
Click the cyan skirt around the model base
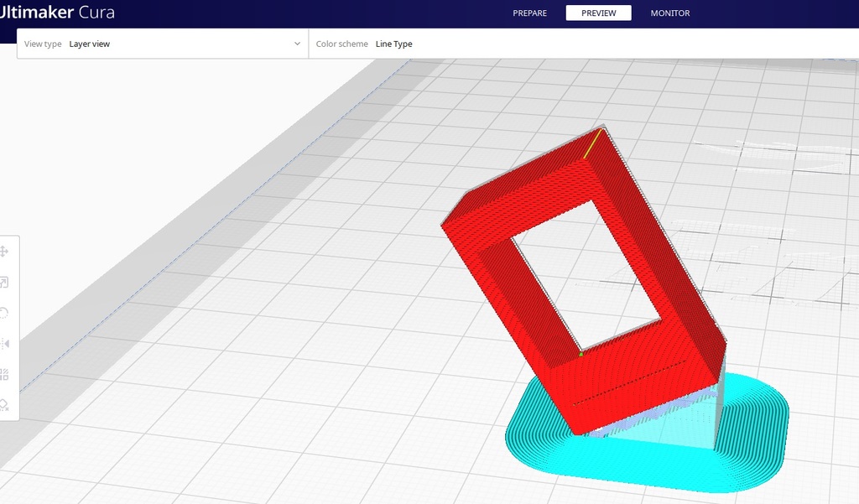pos(755,436)
